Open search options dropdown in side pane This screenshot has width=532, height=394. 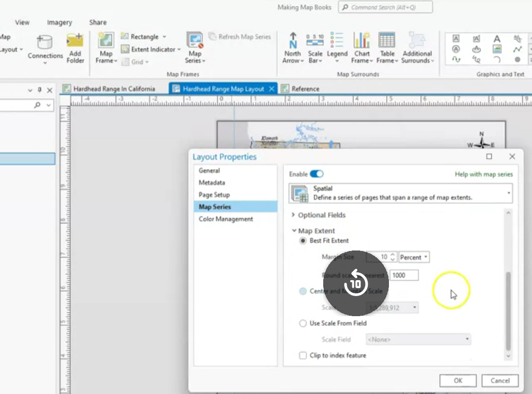[x=49, y=105]
